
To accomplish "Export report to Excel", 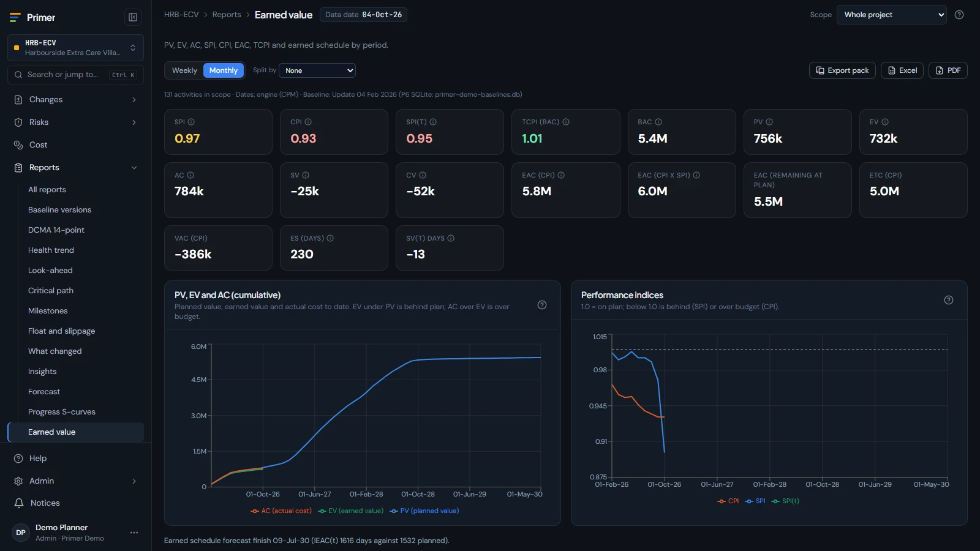I will tap(902, 70).
